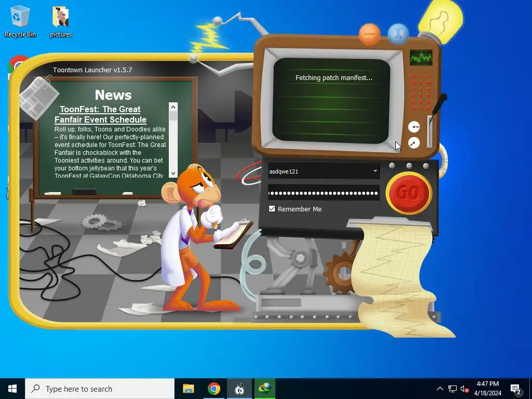Click the news scrollbar down arrow
The width and height of the screenshot is (532, 399).
point(173,173)
